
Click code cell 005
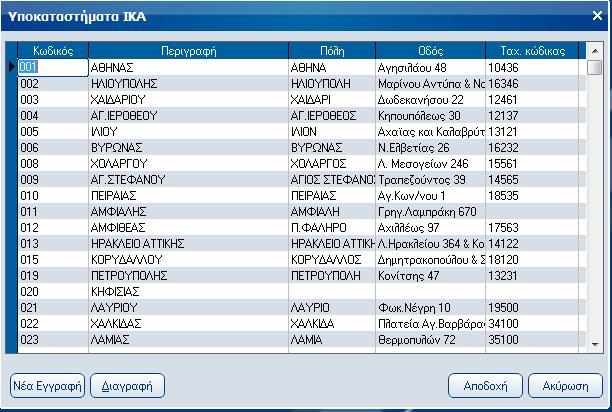[x=53, y=131]
